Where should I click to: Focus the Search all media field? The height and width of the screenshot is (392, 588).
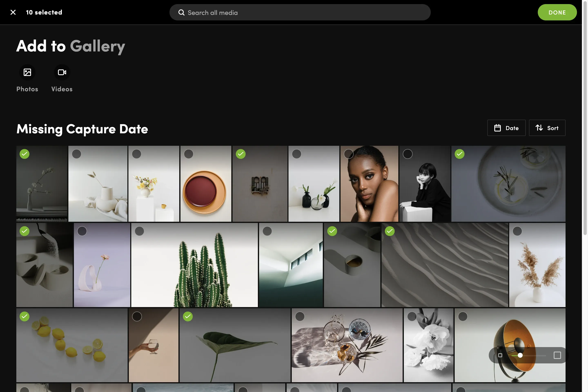pos(300,12)
